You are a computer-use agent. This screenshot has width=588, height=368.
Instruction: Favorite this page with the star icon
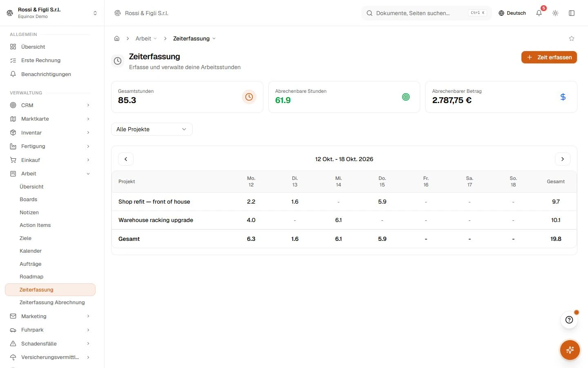tap(572, 38)
